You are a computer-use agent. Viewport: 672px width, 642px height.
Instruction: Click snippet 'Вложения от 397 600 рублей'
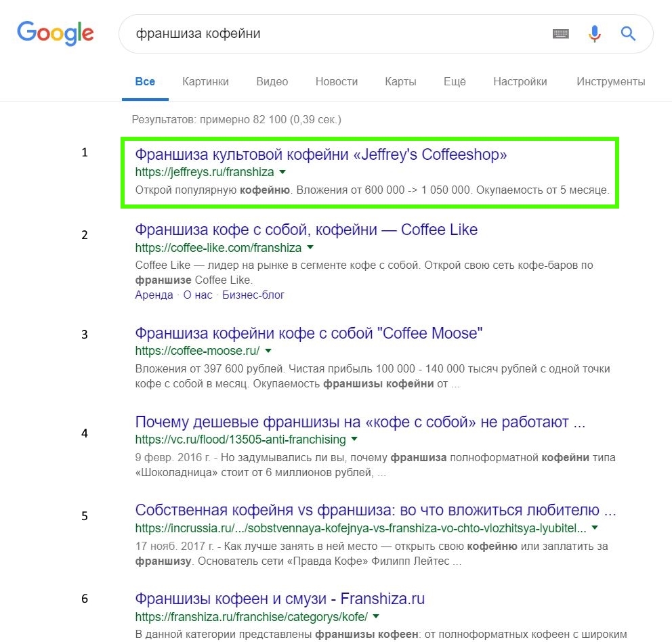(x=373, y=377)
